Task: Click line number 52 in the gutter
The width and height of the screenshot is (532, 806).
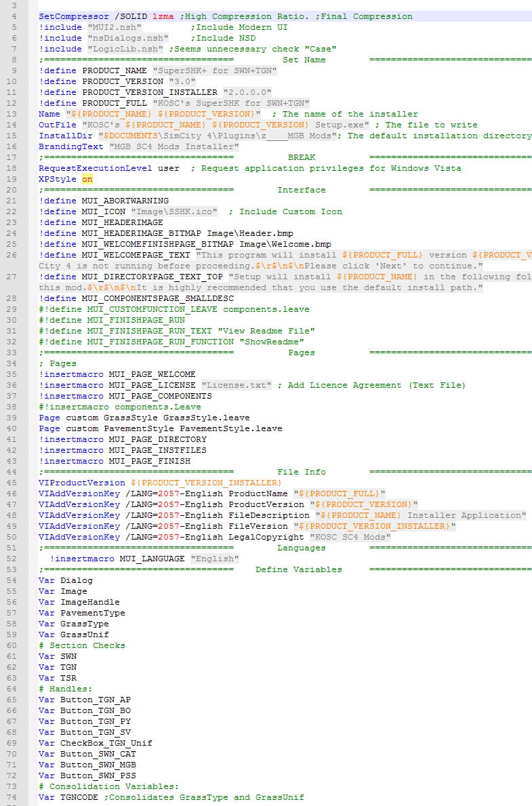Action: coord(12,559)
